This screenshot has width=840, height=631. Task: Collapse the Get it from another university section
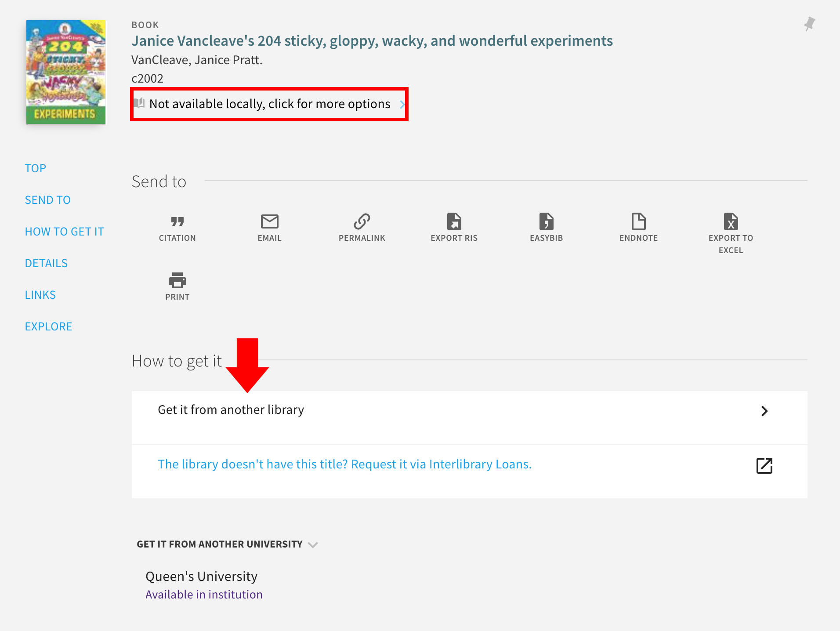coord(313,544)
